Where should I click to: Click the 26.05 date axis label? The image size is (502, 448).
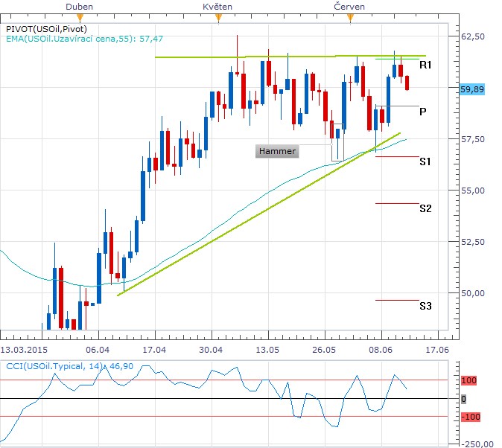[324, 350]
